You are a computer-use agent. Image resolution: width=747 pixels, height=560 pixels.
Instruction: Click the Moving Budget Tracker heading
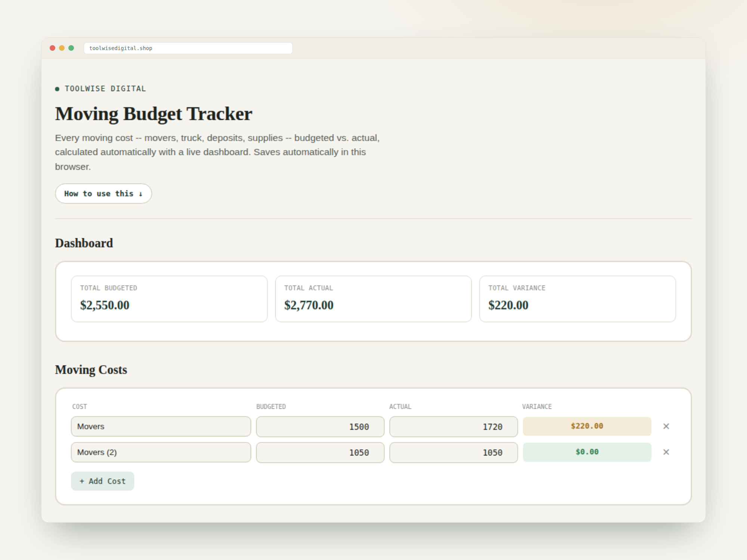154,114
